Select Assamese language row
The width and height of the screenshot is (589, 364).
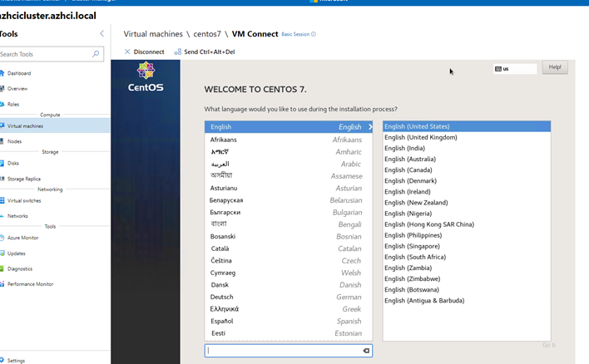pos(289,176)
